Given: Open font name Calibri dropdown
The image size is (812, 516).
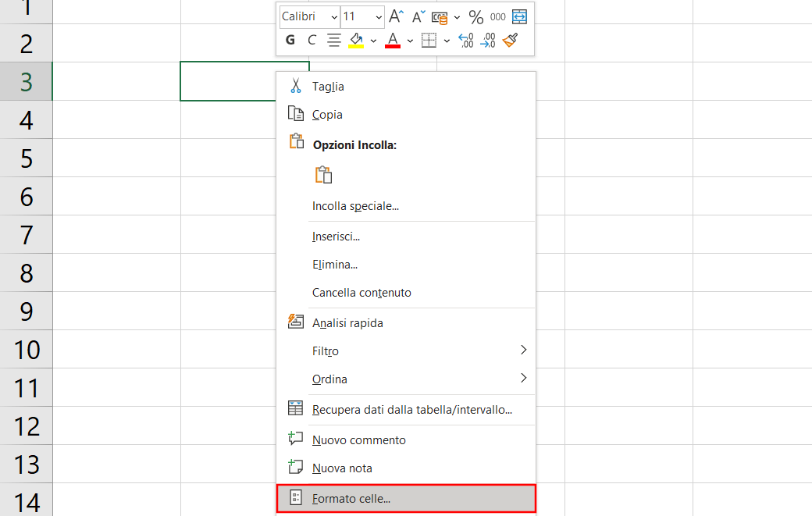Looking at the screenshot, I should click(x=334, y=17).
